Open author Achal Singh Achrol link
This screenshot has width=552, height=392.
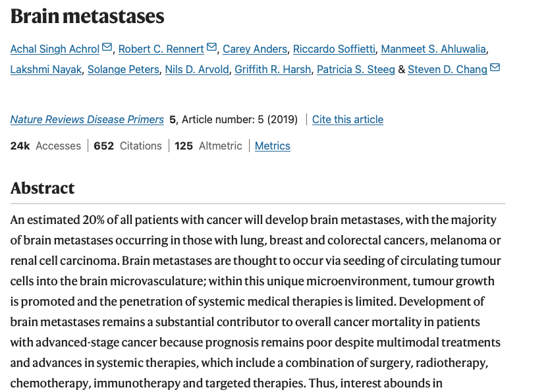point(55,49)
